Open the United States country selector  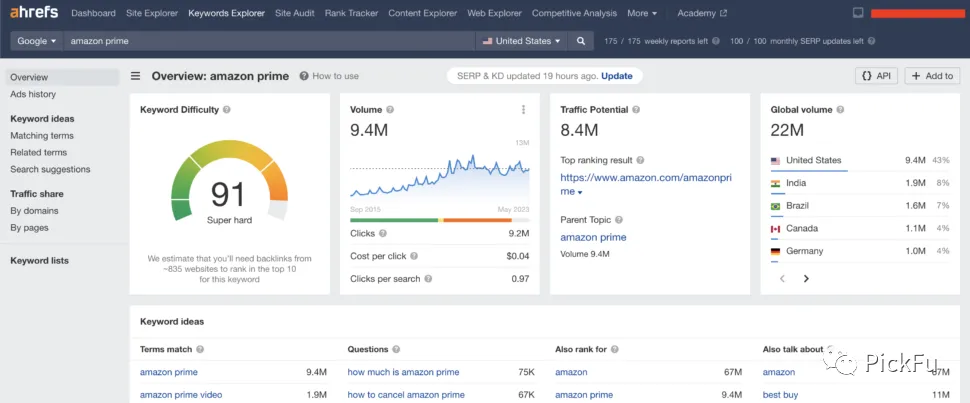coord(521,41)
